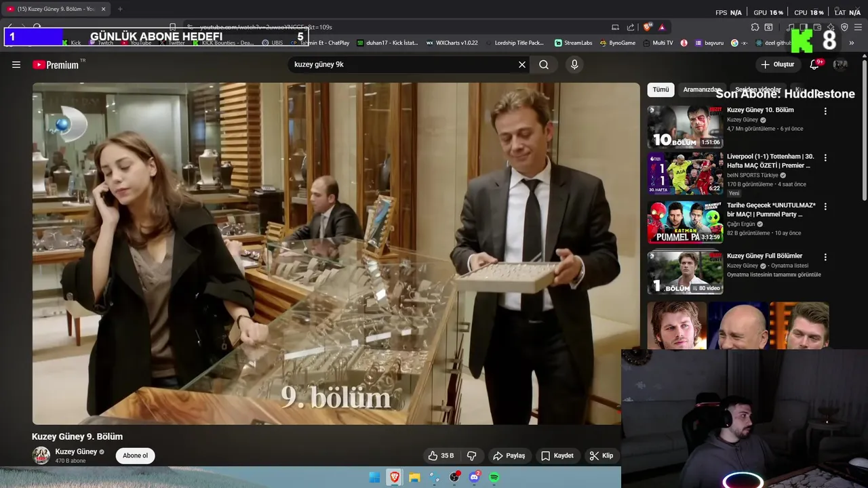Open options for Liverpool (1-1) Tottenham video
The image size is (868, 488).
coord(825,158)
